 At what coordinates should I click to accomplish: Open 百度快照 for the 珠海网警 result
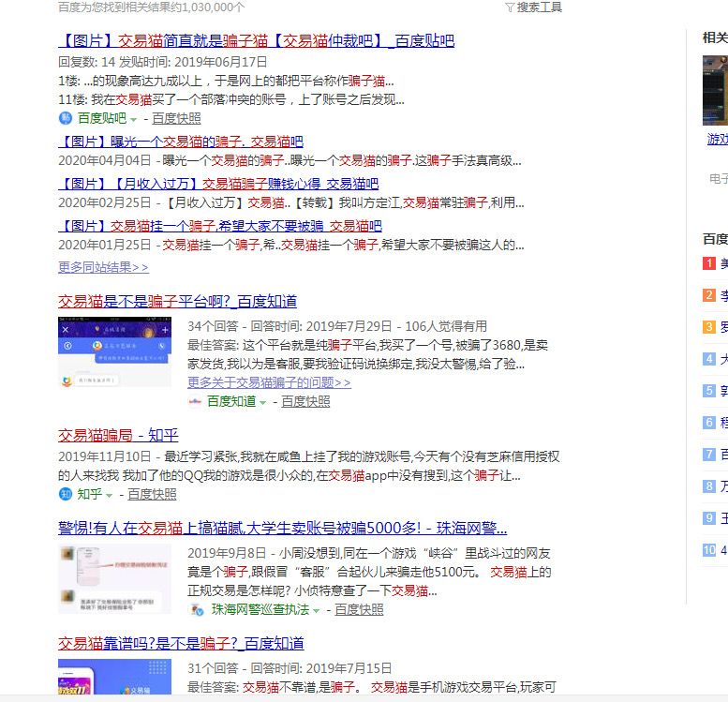(360, 609)
